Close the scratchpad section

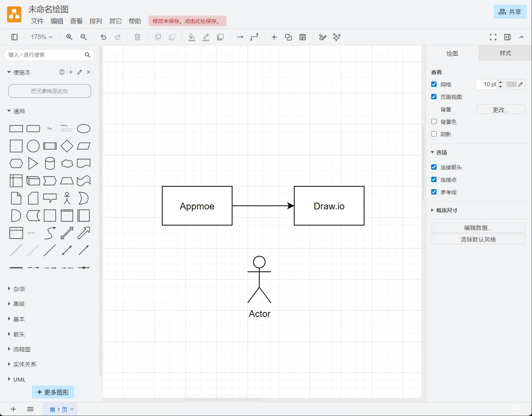tap(88, 72)
